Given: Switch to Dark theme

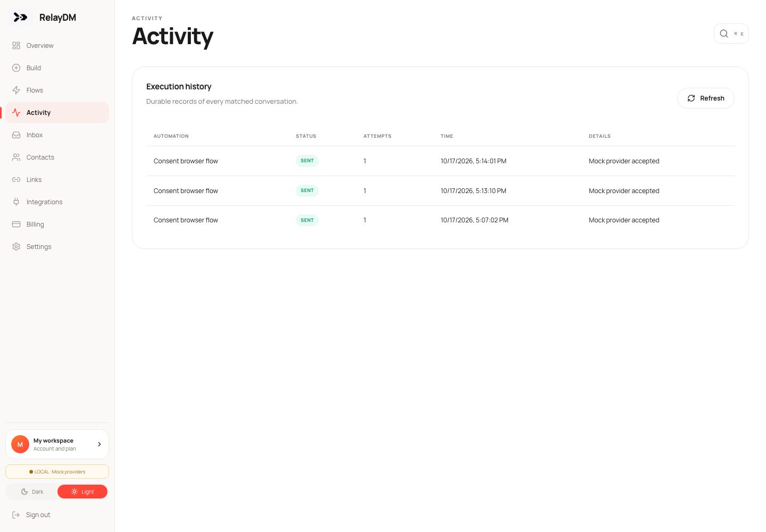Looking at the screenshot, I should (32, 492).
